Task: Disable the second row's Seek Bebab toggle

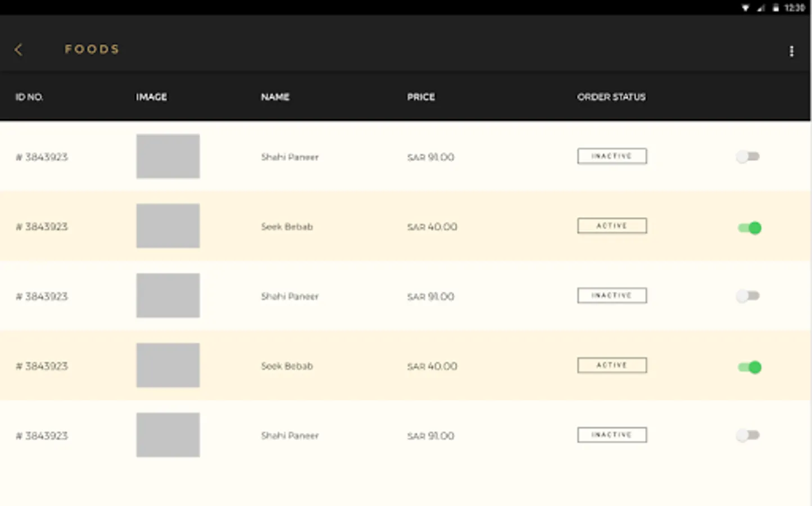Action: pyautogui.click(x=749, y=228)
